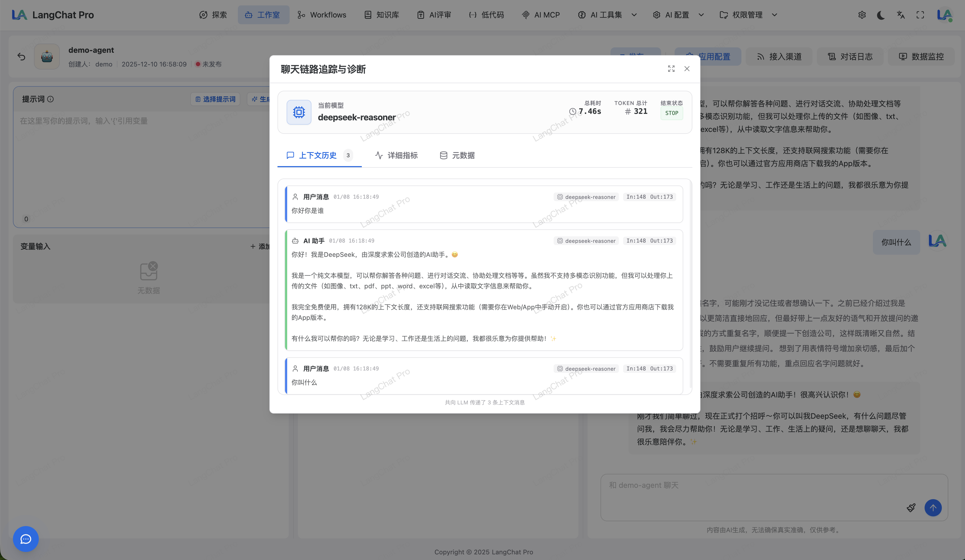965x560 pixels.
Task: Click the dark mode moon icon
Action: [x=881, y=15]
